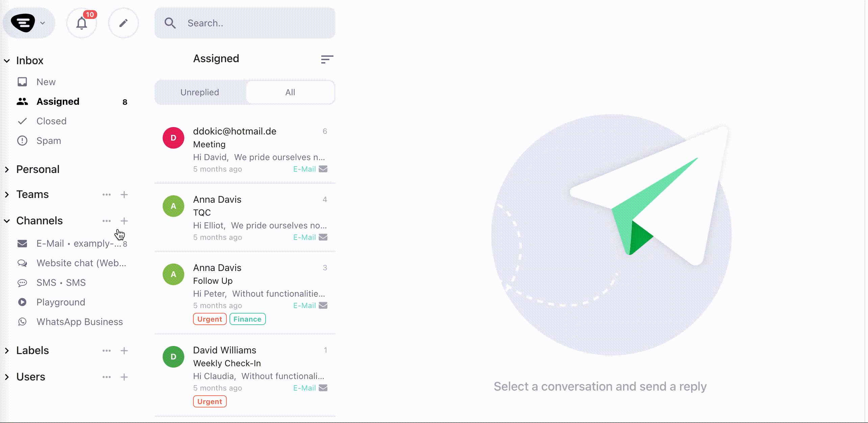
Task: Open the Closed inbox folder
Action: click(x=51, y=121)
